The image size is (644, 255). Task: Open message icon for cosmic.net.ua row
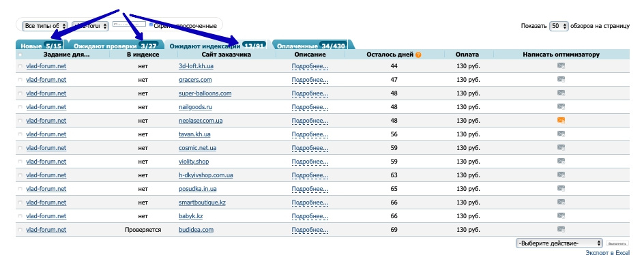tap(561, 147)
